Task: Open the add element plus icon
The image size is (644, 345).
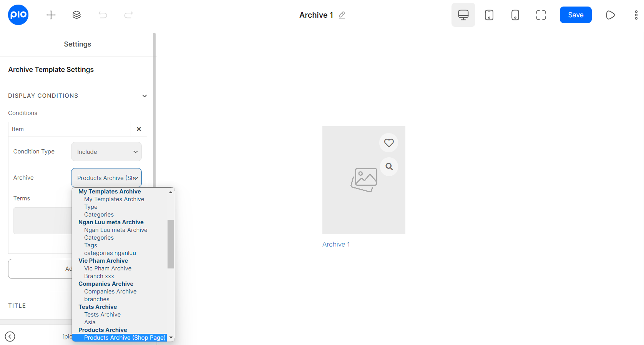Action: click(x=51, y=15)
